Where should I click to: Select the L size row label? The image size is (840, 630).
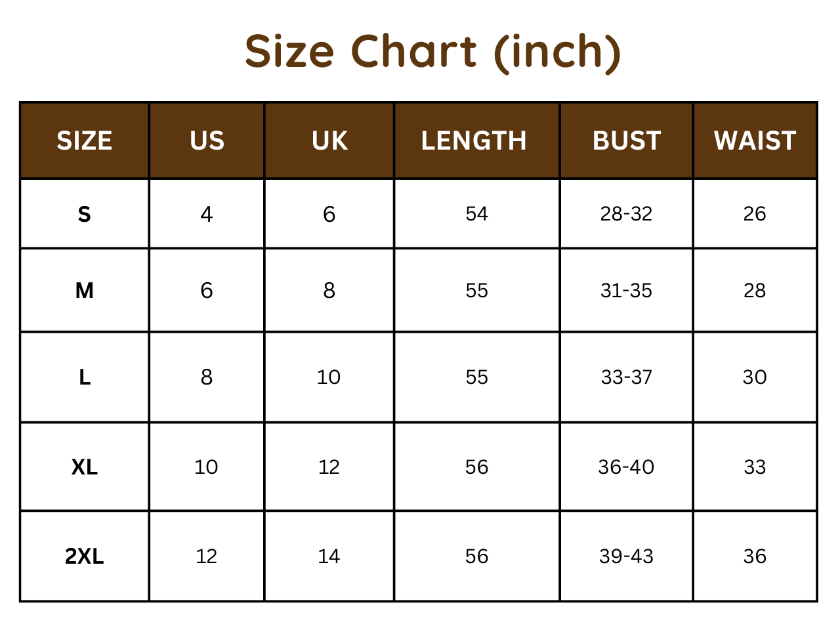84,377
